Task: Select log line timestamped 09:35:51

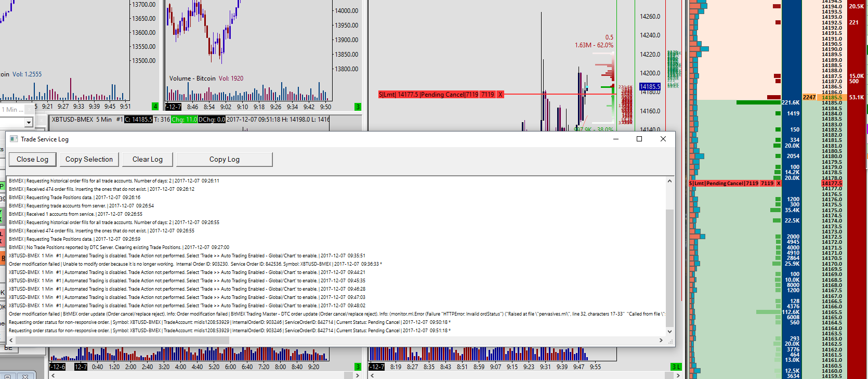Action: coord(187,256)
